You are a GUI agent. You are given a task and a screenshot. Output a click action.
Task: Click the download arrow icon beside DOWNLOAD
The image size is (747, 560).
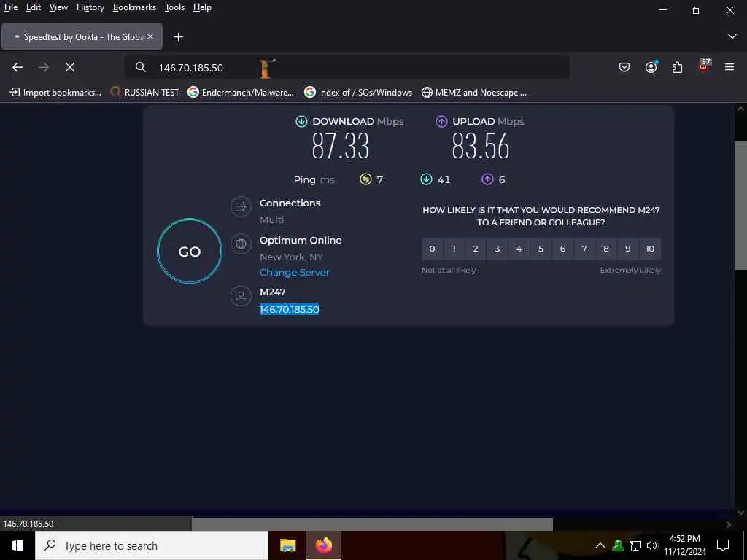[301, 122]
